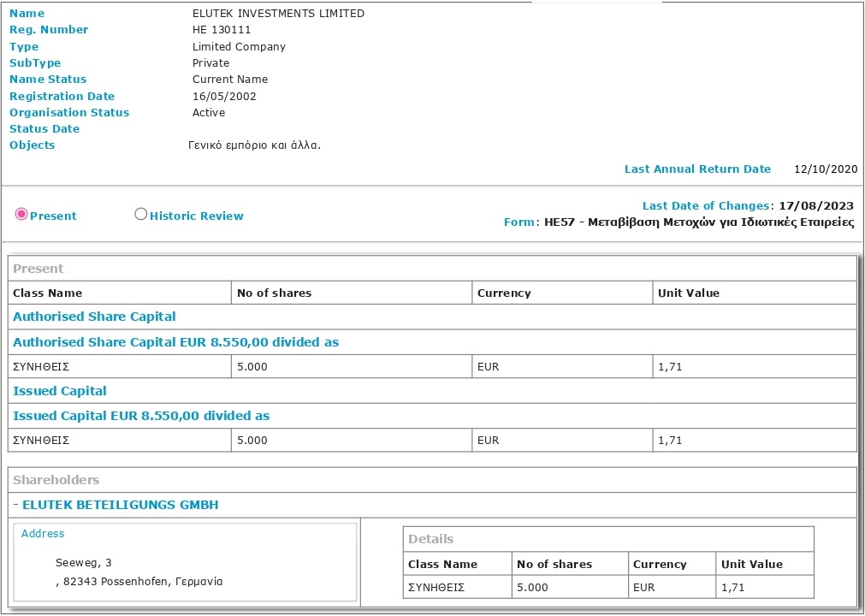Select the Present radio button
The image size is (865, 616).
(x=21, y=214)
